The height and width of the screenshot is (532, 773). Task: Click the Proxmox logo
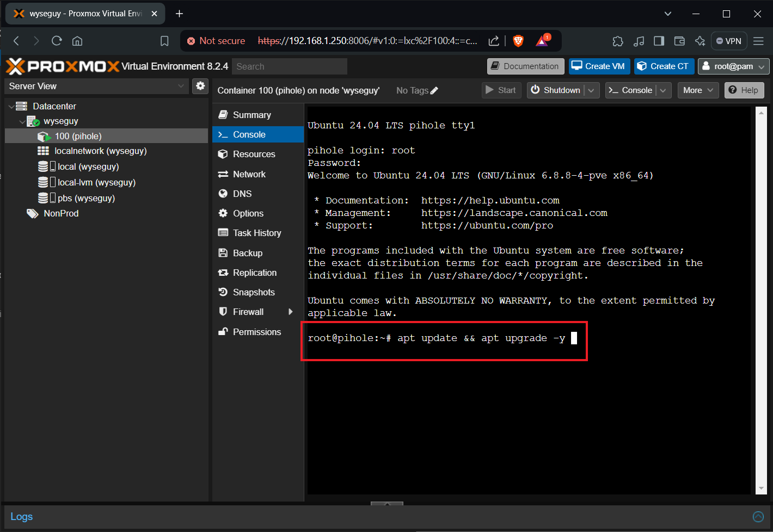[62, 66]
